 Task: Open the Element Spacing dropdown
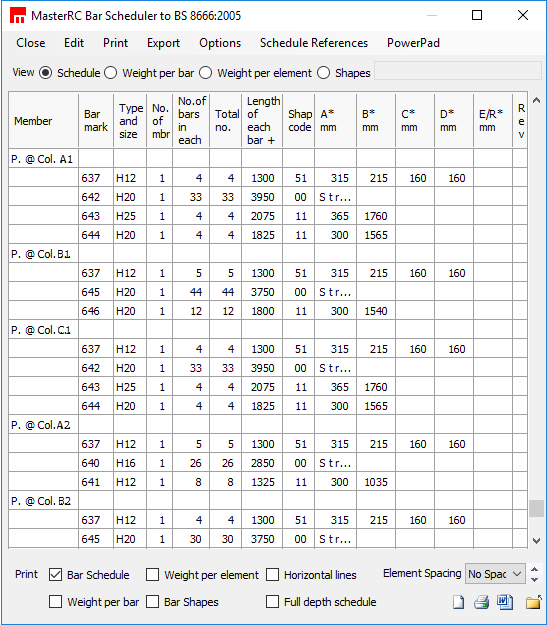click(495, 574)
